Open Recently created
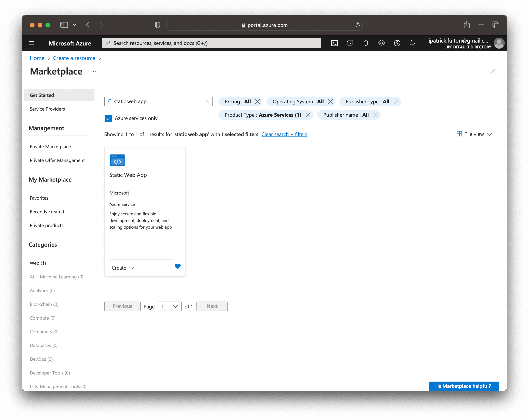Image resolution: width=529 pixels, height=420 pixels. [47, 212]
